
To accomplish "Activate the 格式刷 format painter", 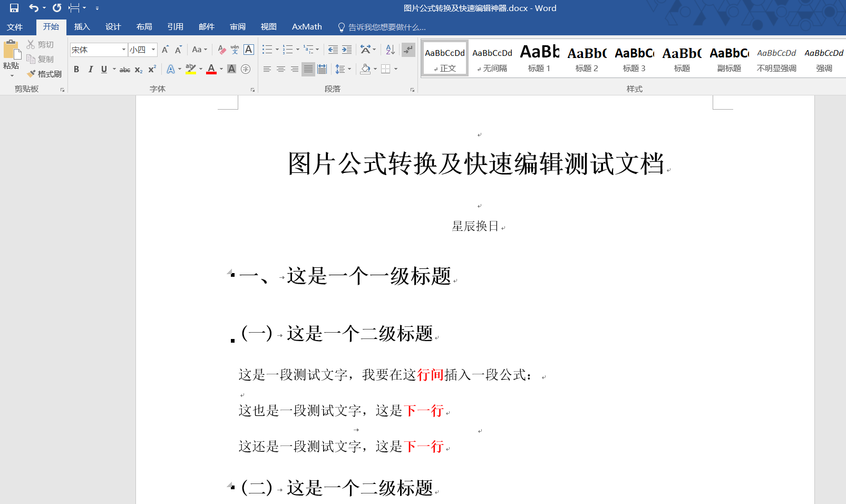I will 45,74.
